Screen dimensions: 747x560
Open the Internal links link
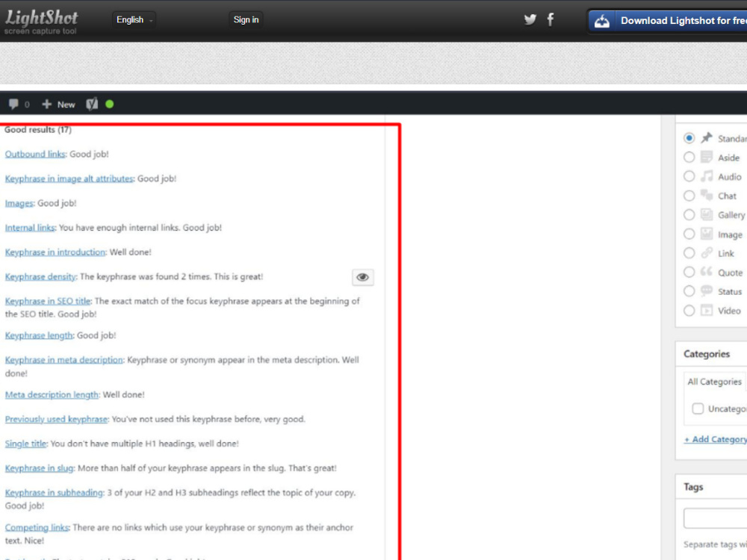point(30,228)
